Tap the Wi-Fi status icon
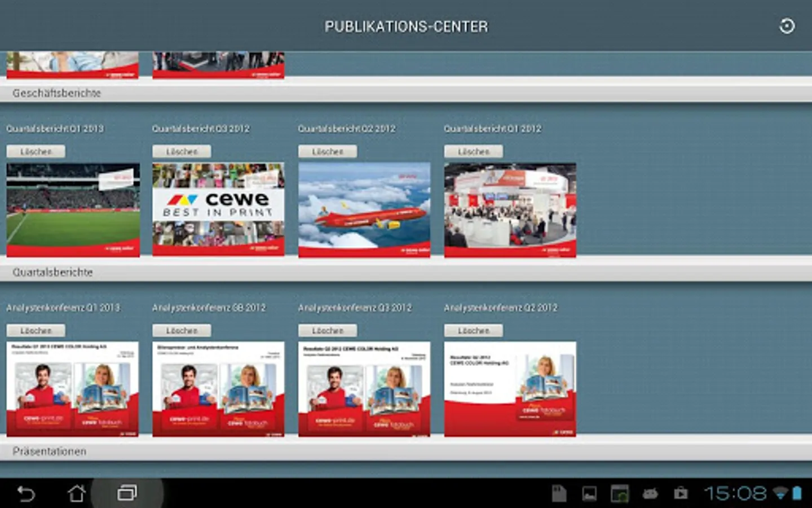The image size is (812, 508). (x=780, y=494)
